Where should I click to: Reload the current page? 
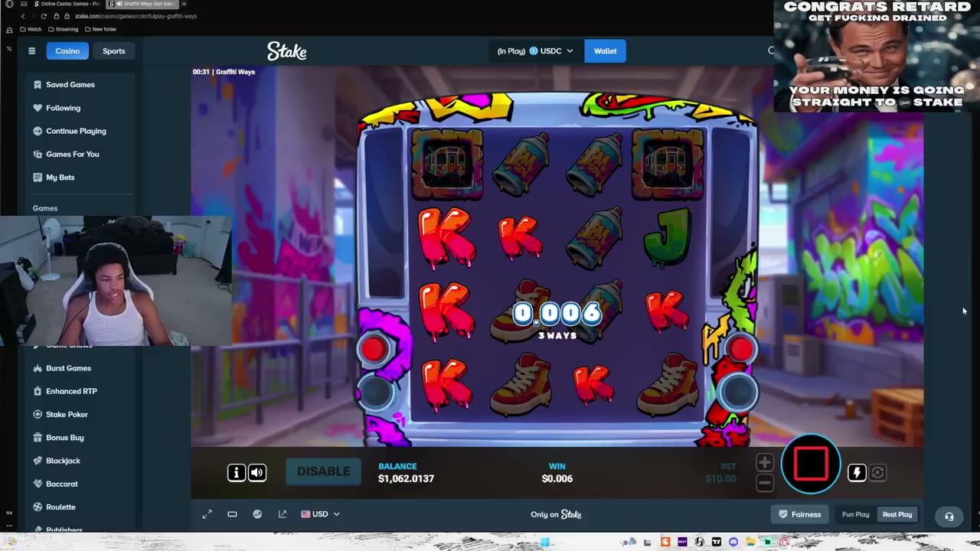(x=44, y=16)
